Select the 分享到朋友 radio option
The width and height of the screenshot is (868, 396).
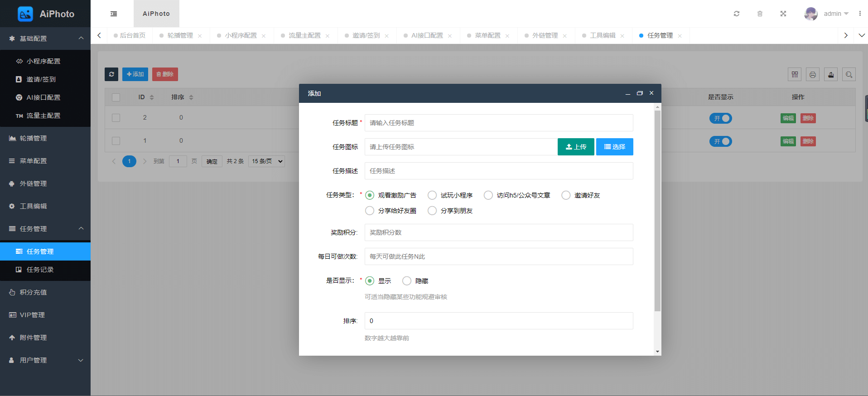pyautogui.click(x=432, y=211)
